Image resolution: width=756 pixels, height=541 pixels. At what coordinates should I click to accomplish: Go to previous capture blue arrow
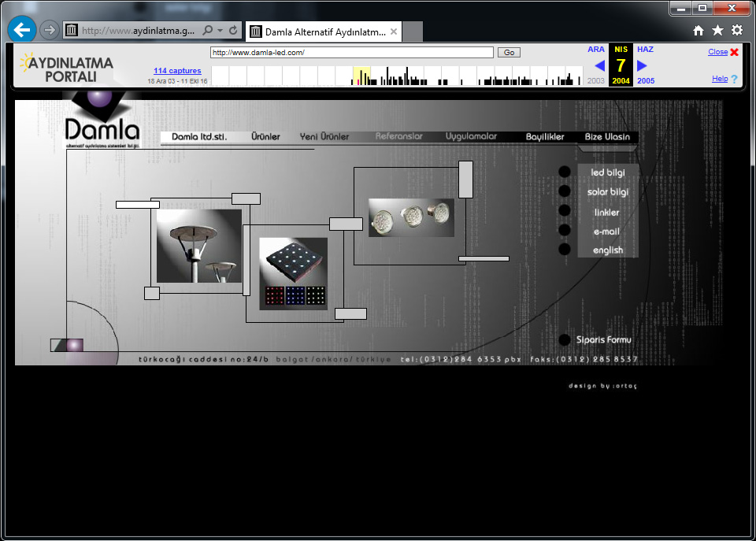click(600, 65)
